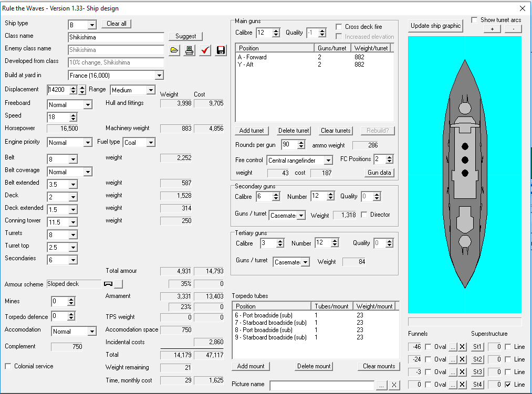This screenshot has height=394, width=532.
Task: Open Gun data
Action: click(379, 173)
